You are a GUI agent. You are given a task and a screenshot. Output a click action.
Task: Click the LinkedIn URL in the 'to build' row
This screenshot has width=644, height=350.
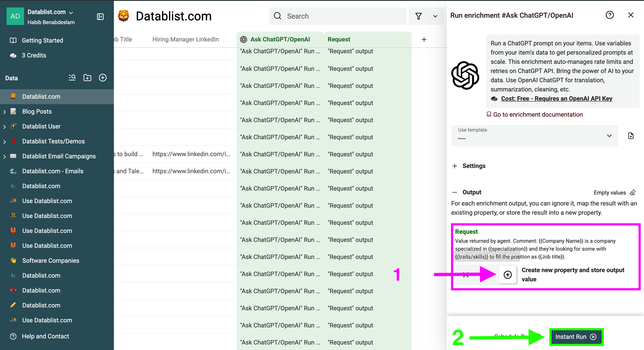click(191, 154)
